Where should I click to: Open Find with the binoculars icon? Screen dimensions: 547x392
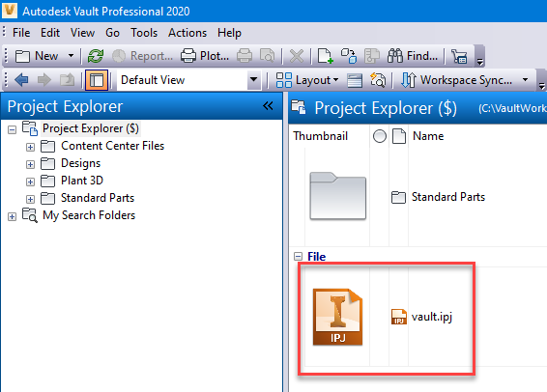(395, 56)
